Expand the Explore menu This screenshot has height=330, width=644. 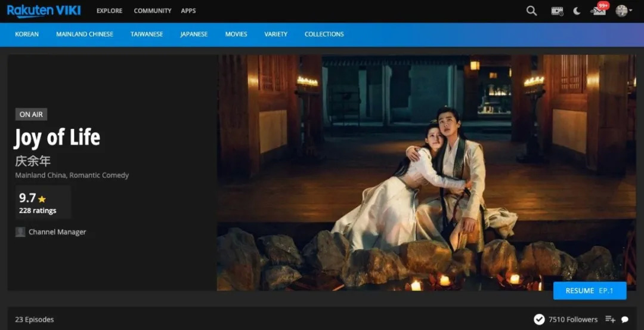point(109,11)
